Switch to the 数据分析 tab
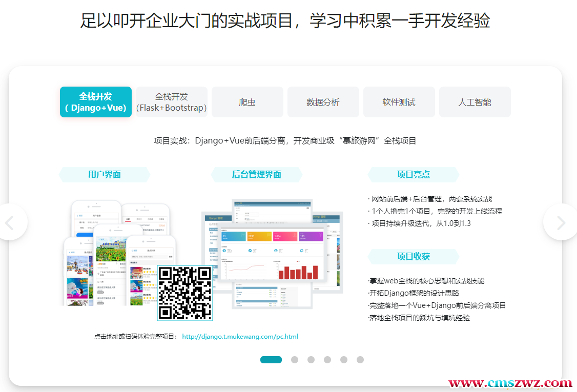Screen dimensions: 577x392 tap(323, 102)
